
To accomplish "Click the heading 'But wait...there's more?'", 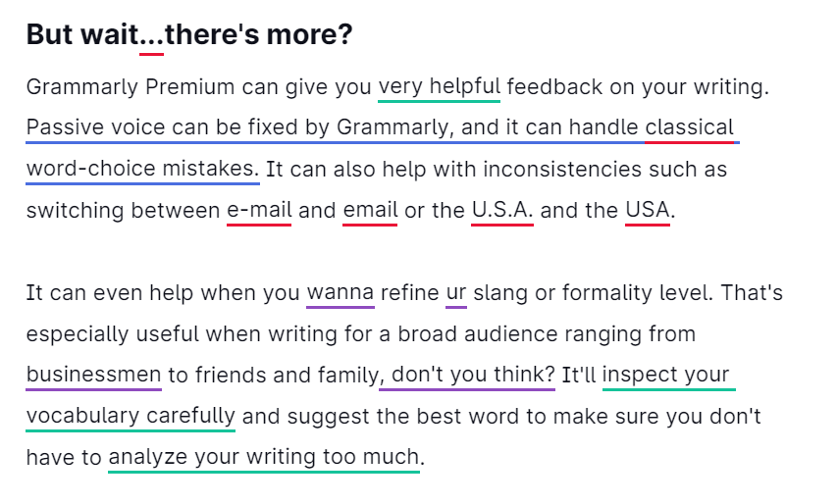I will (x=189, y=35).
